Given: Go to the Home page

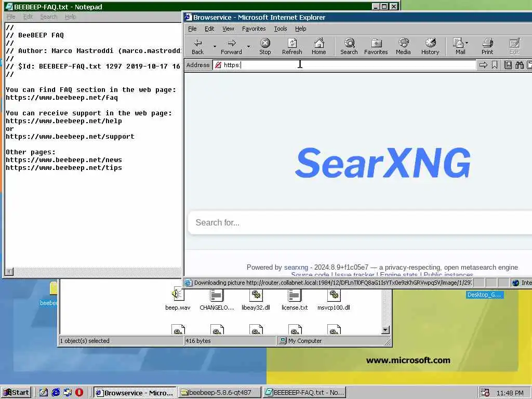Looking at the screenshot, I should (x=318, y=46).
